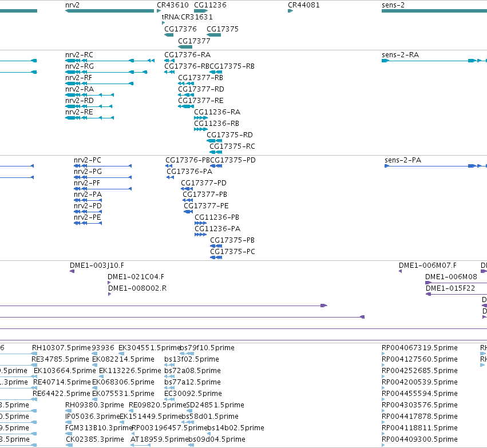Select clone DME1-008O02.R

point(137,288)
